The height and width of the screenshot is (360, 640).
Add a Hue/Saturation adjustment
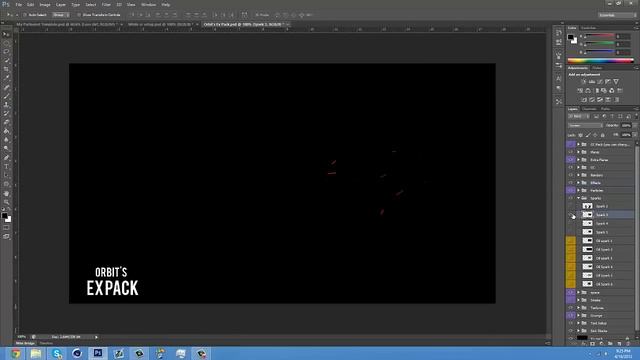tap(580, 91)
